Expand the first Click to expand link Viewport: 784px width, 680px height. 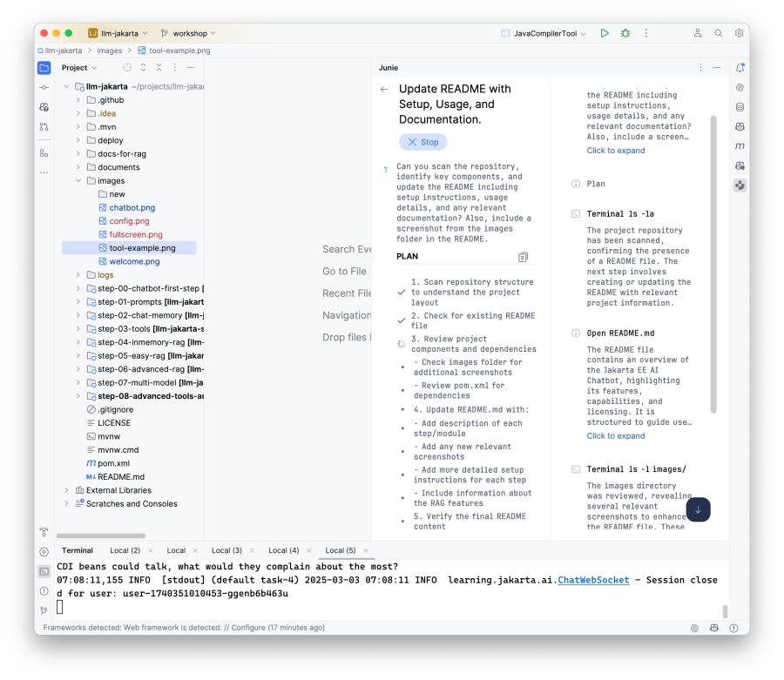pos(616,151)
